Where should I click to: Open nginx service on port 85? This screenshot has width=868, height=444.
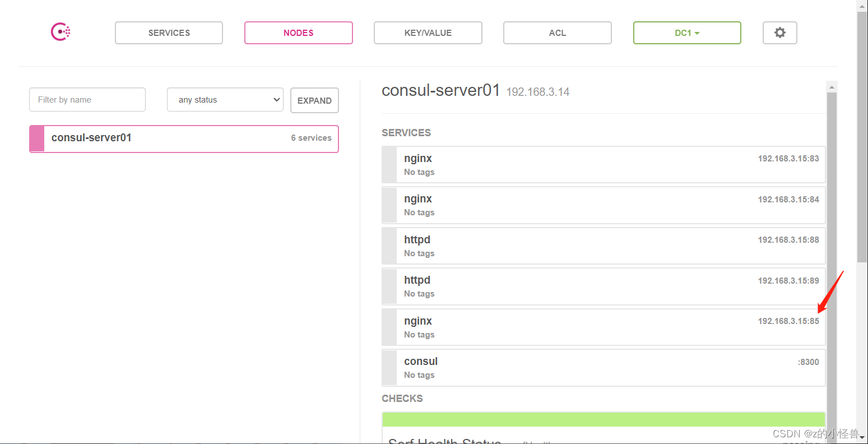[x=604, y=327]
